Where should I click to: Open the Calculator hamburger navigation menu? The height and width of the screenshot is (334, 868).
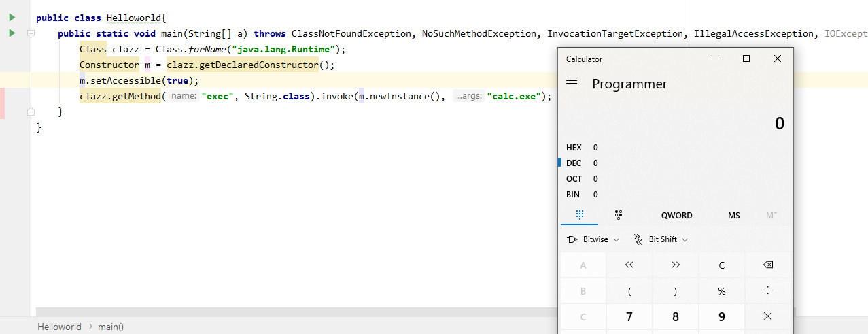572,84
